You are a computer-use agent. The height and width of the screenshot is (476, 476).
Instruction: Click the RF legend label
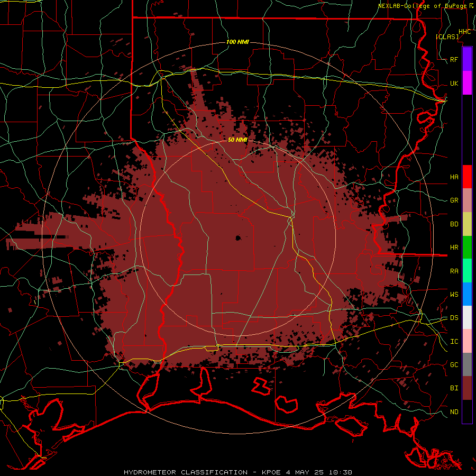(x=454, y=59)
